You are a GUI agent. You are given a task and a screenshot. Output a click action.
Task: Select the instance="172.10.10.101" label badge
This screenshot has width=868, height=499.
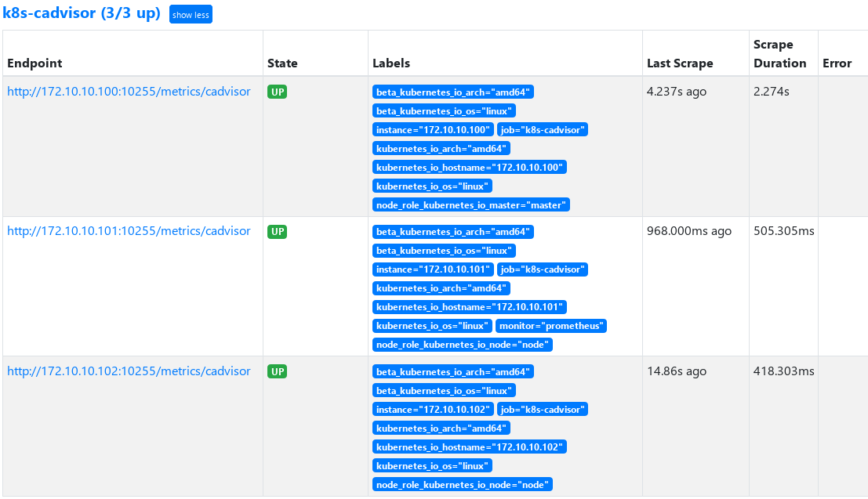coord(433,269)
